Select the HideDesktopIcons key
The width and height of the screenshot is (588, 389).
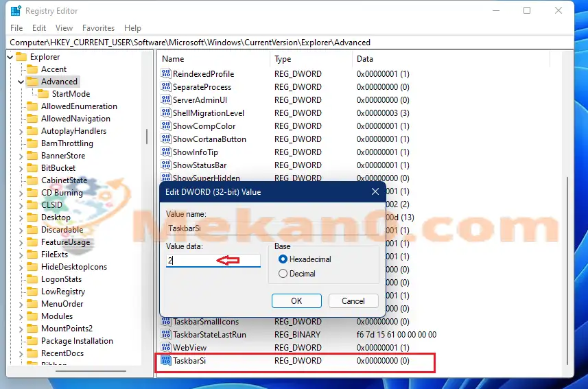pyautogui.click(x=74, y=267)
